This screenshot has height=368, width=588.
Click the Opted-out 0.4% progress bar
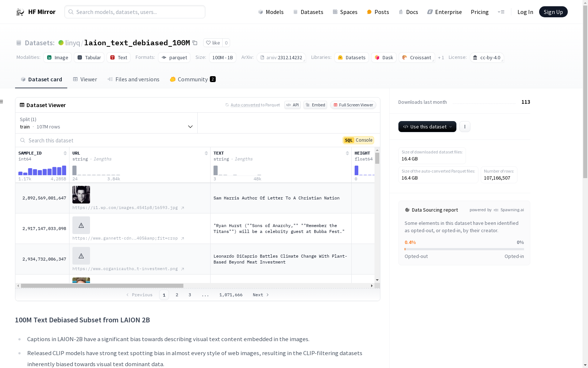coord(464,249)
